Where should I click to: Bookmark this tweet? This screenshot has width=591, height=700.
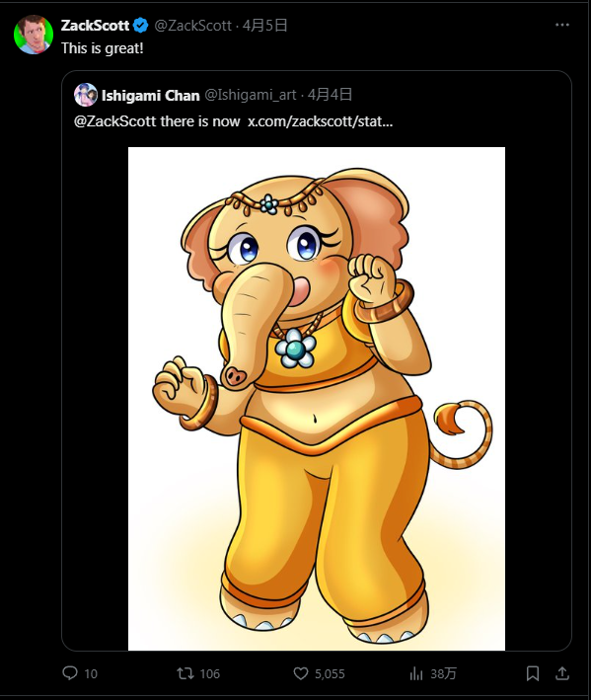(x=533, y=673)
